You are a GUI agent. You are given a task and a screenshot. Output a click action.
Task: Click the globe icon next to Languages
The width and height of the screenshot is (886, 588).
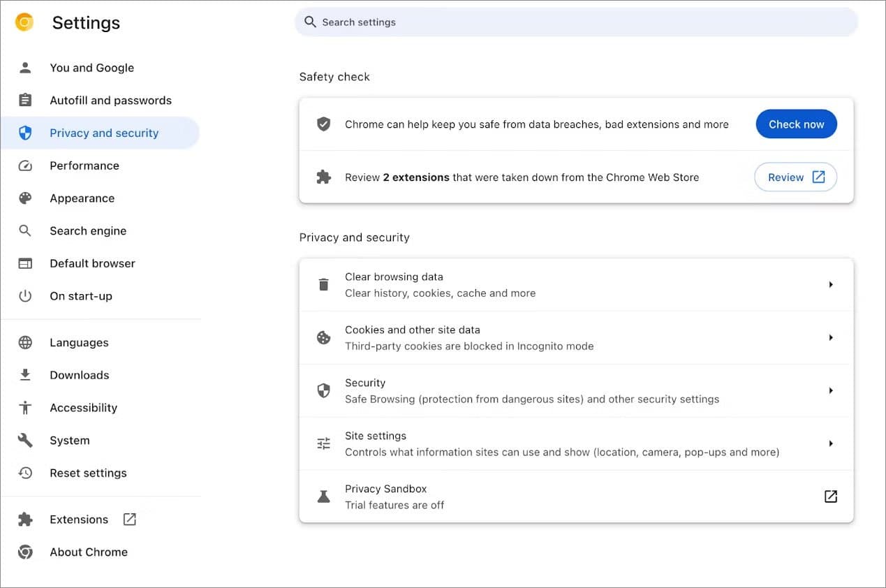[25, 342]
